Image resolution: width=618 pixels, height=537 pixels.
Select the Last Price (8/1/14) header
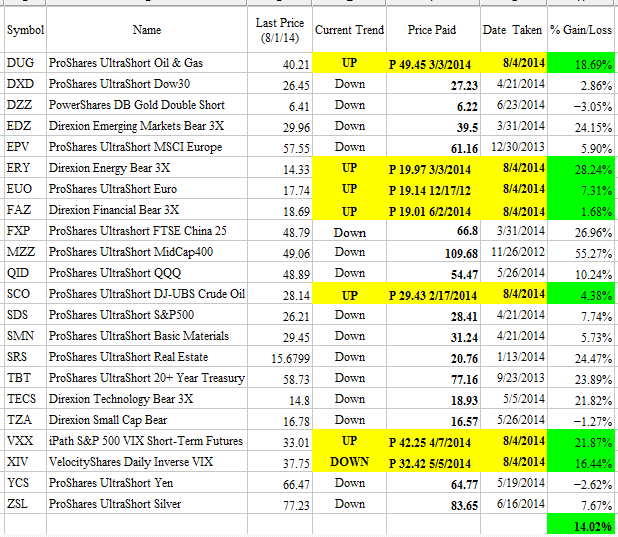click(x=280, y=30)
